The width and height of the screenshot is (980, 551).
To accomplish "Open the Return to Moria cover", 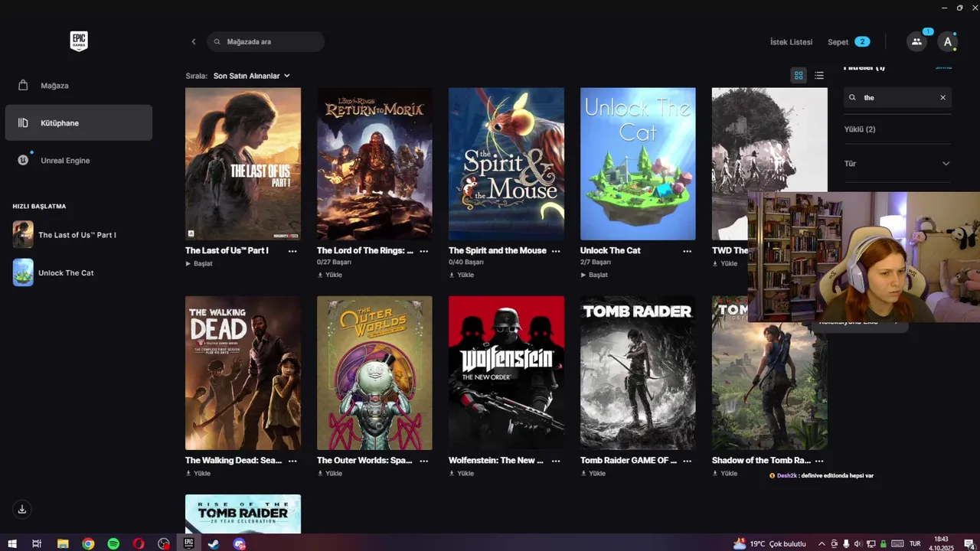I will [374, 164].
